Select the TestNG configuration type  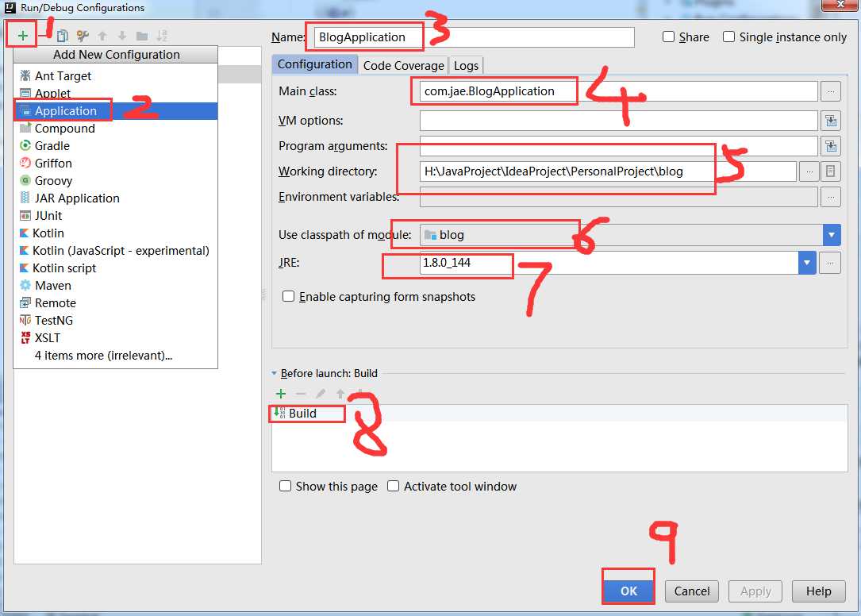[115, 321]
